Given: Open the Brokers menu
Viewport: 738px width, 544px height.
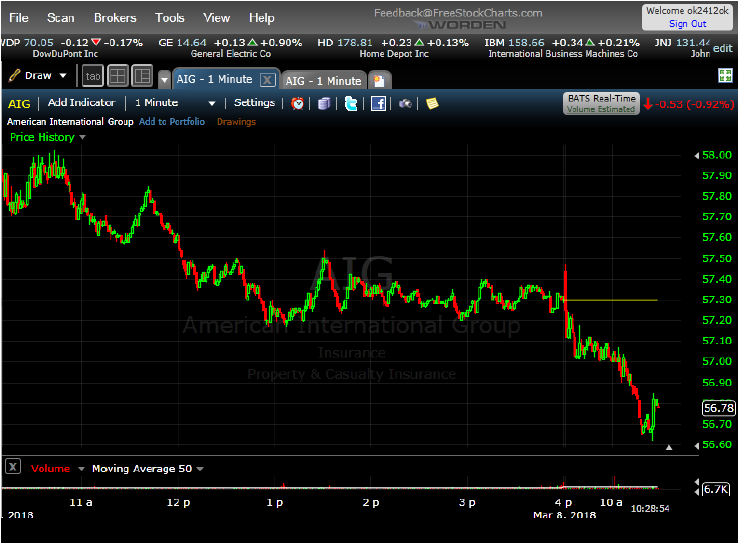Looking at the screenshot, I should tap(115, 18).
